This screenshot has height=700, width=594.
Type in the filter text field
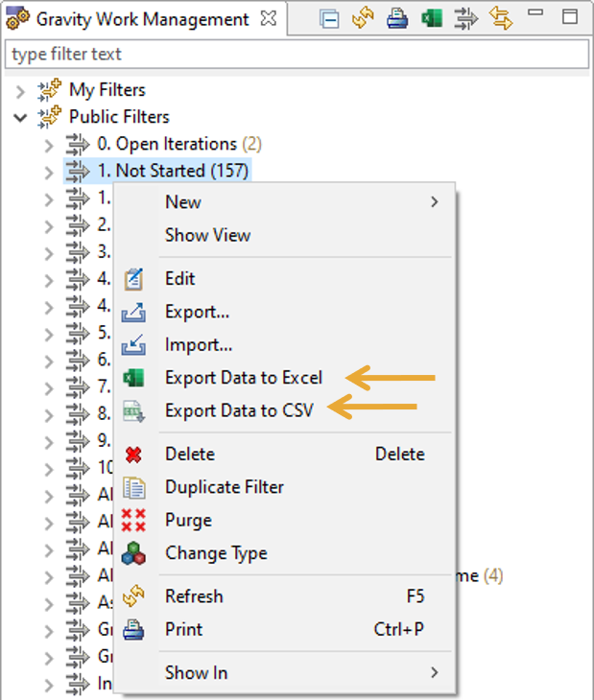click(x=297, y=55)
